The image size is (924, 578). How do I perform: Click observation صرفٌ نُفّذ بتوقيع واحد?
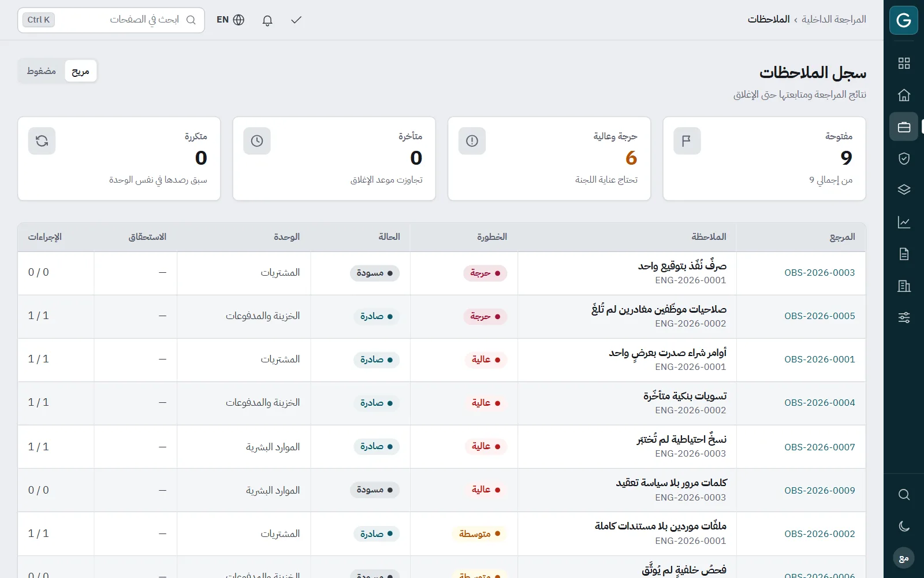pyautogui.click(x=682, y=266)
